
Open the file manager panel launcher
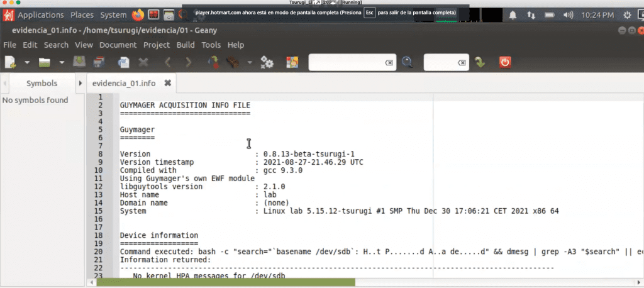click(x=169, y=15)
